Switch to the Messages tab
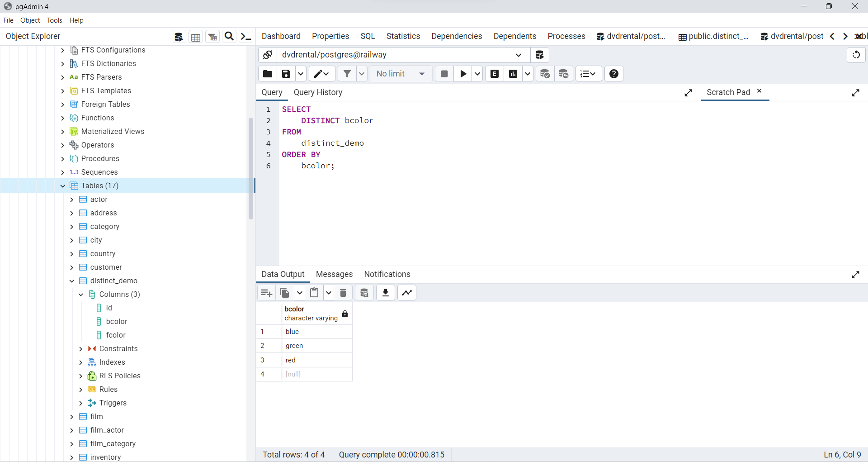Viewport: 868px width, 462px height. tap(334, 274)
